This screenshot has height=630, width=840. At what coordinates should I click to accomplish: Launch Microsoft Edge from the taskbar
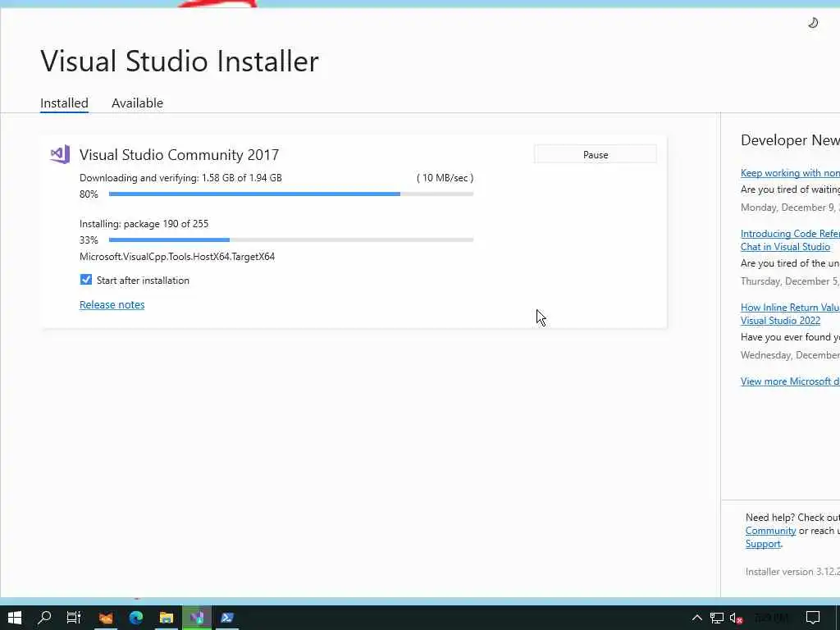coord(136,618)
